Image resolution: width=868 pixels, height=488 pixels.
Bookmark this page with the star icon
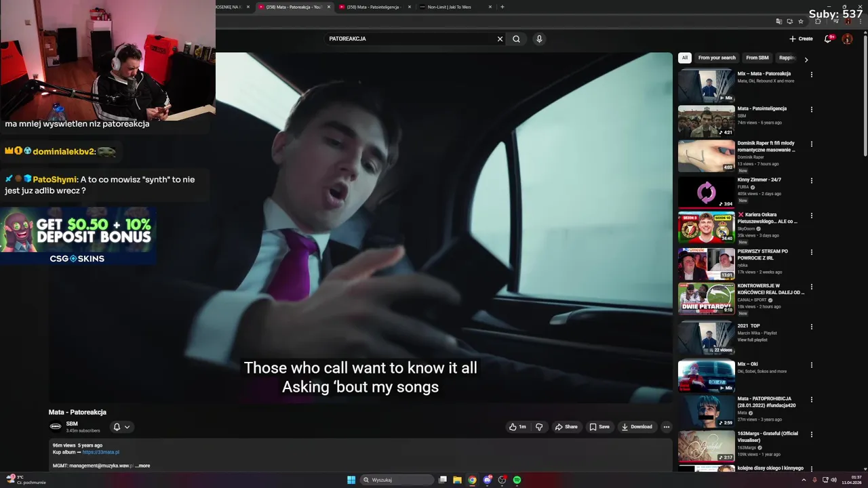[x=801, y=22]
